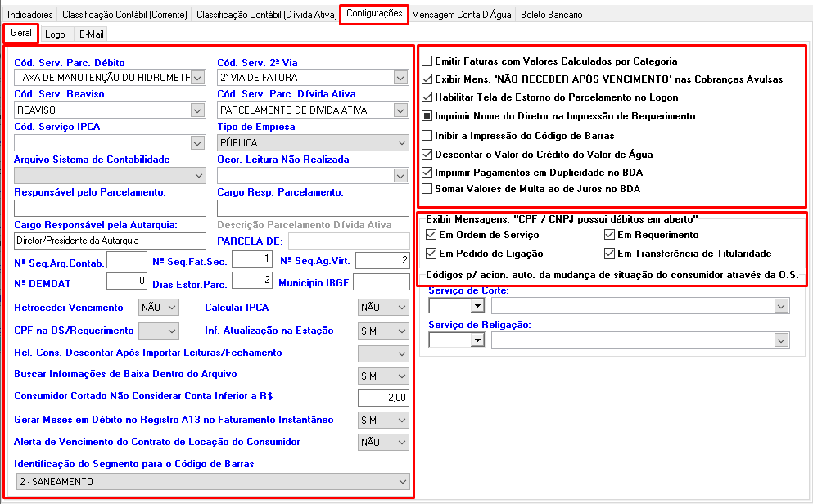The width and height of the screenshot is (813, 504).
Task: Open Mensagem Conta D'Água tab
Action: [x=463, y=15]
